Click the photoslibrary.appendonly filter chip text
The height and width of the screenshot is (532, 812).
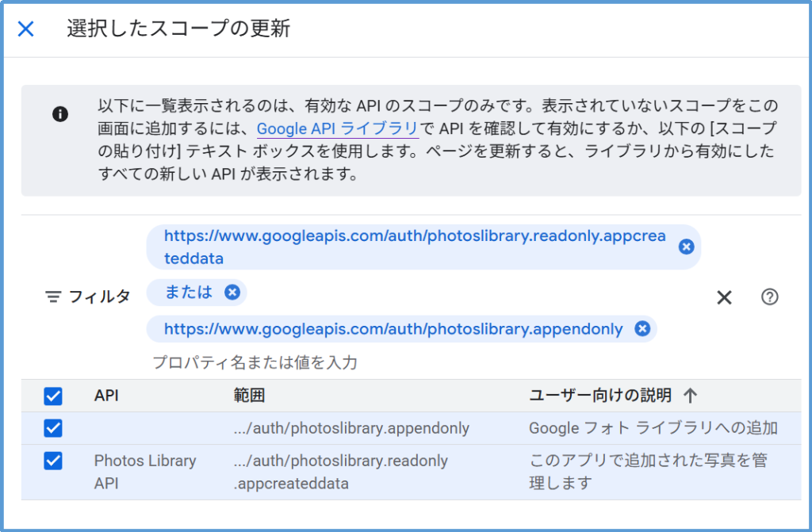(393, 329)
